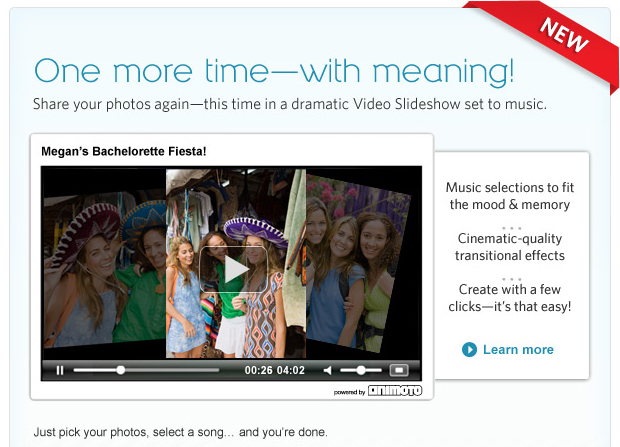Click the One more time—with meaning! heading
The height and width of the screenshot is (447, 620).
274,72
